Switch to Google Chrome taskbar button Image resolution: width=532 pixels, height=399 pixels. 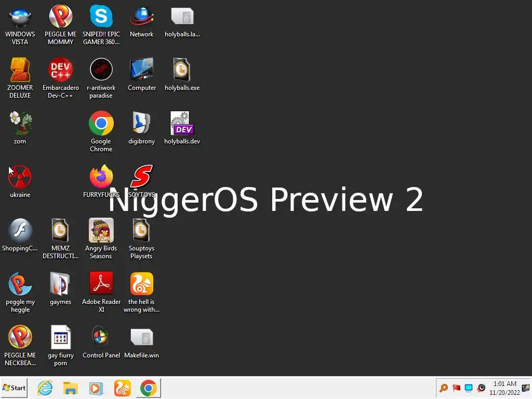click(x=148, y=388)
